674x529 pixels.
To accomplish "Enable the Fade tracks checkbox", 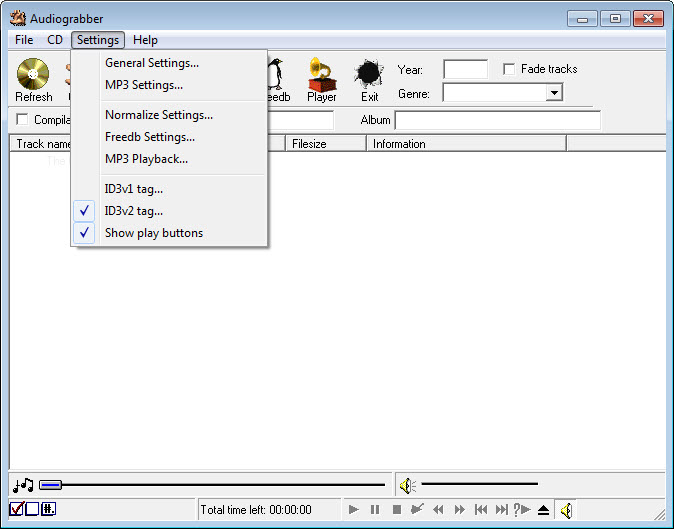I will 509,69.
